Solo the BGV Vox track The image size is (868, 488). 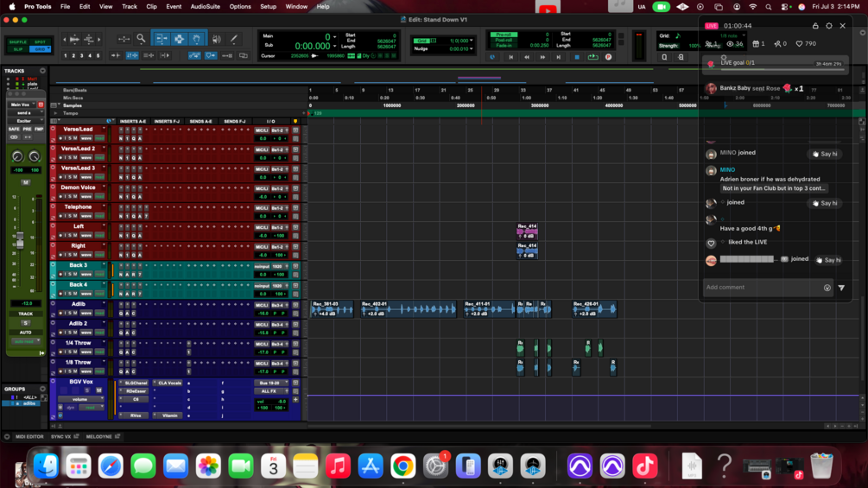coord(87,390)
